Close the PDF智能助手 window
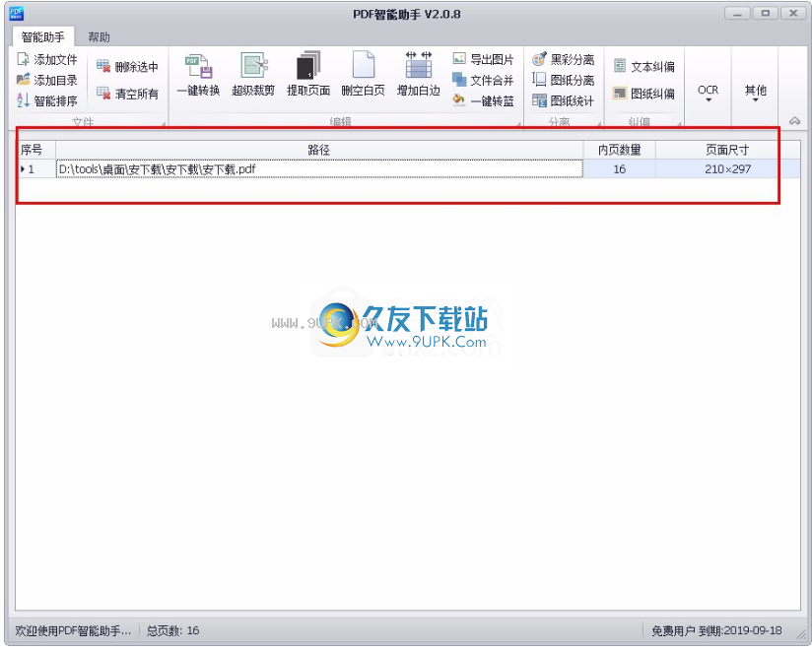Viewport: 812px width, 651px height. 793,13
